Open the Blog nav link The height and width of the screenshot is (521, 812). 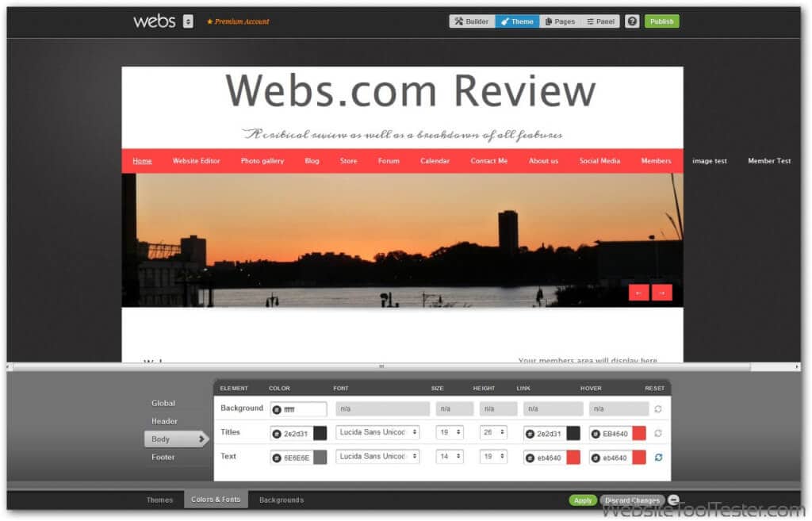click(312, 161)
